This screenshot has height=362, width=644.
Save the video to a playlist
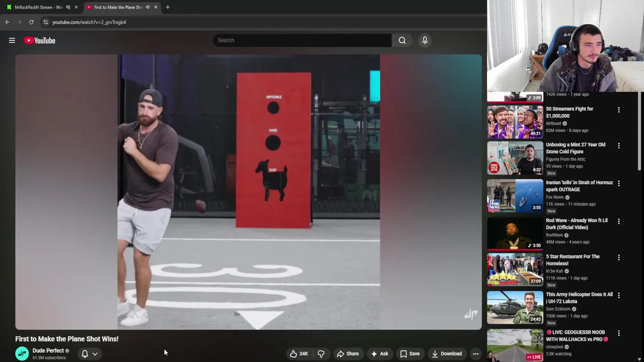tap(410, 353)
